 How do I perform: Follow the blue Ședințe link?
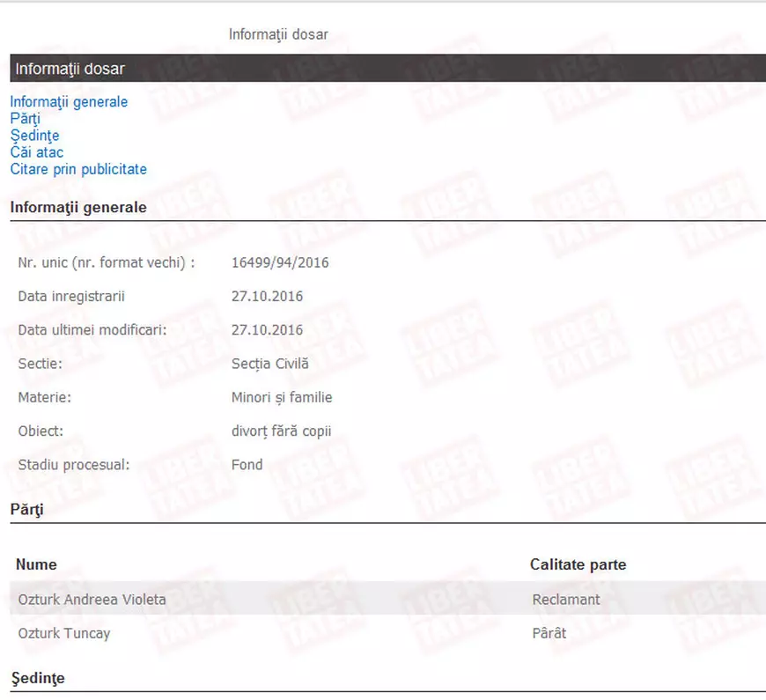coord(34,136)
